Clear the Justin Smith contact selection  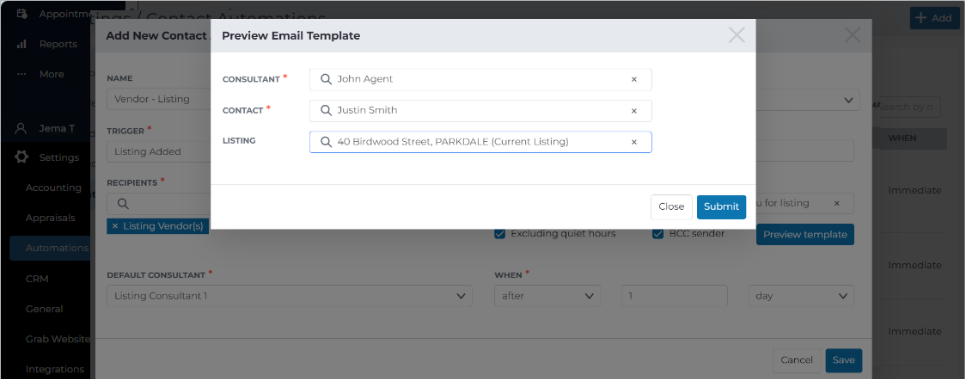634,111
